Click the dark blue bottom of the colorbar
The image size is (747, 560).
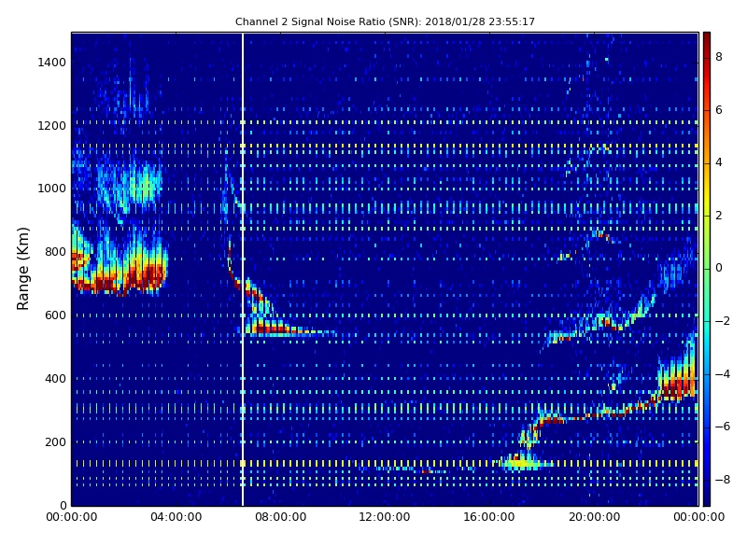707,496
